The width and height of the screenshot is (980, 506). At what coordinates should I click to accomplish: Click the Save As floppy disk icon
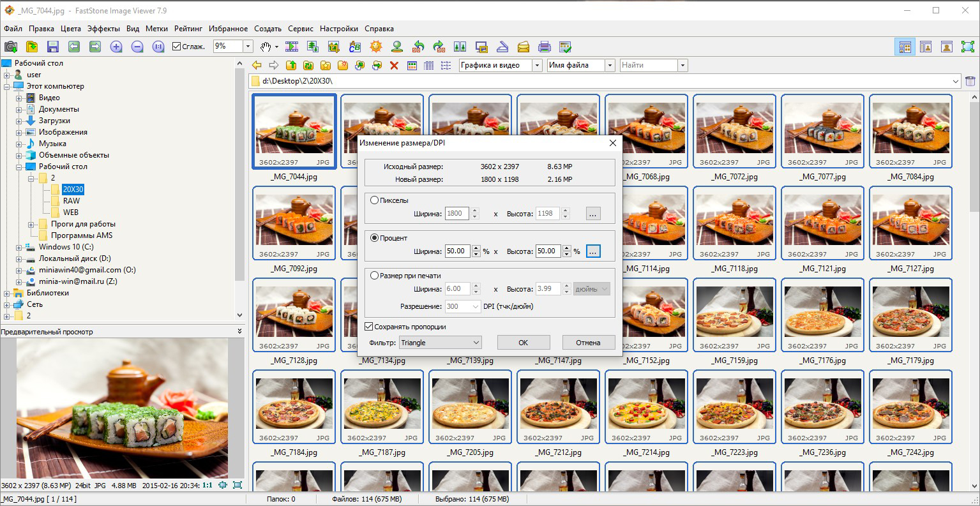pyautogui.click(x=53, y=47)
